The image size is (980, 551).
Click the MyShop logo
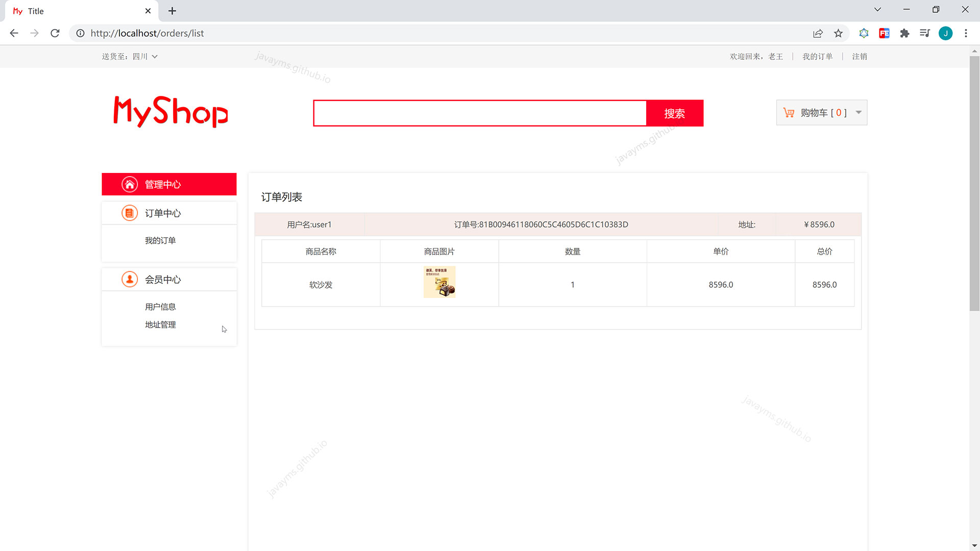point(170,112)
